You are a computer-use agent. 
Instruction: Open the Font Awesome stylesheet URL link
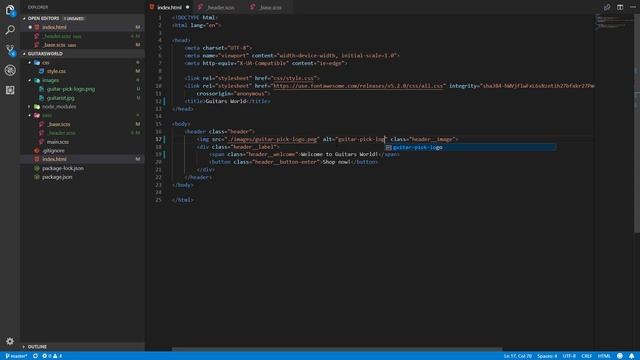[x=358, y=86]
